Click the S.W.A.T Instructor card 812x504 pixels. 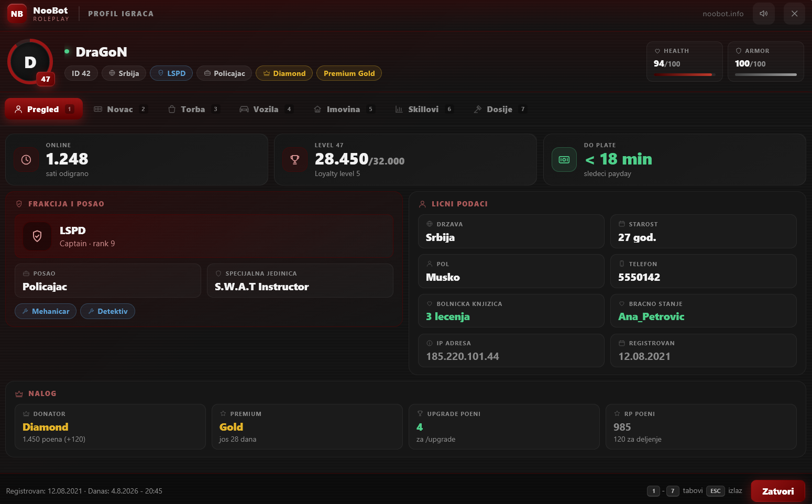pyautogui.click(x=300, y=281)
